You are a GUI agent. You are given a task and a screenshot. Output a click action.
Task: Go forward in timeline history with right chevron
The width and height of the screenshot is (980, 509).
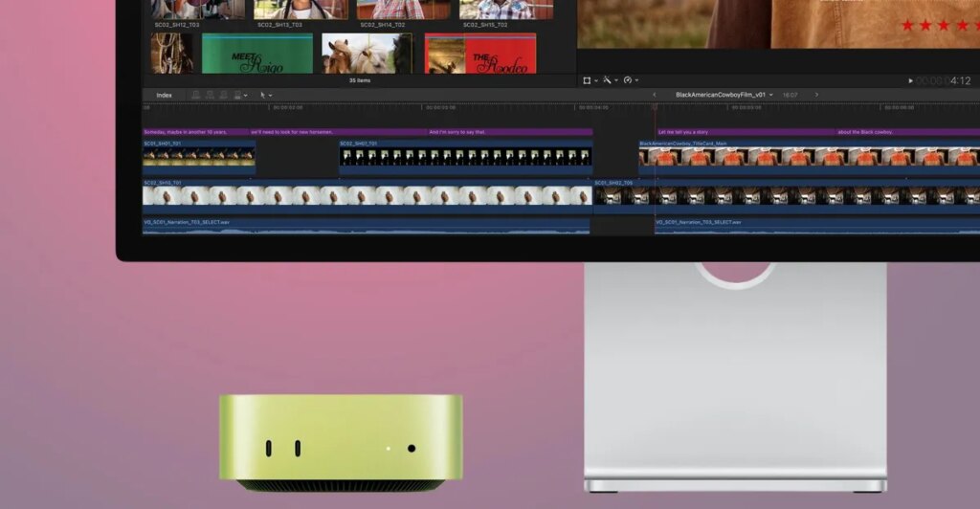coord(816,95)
